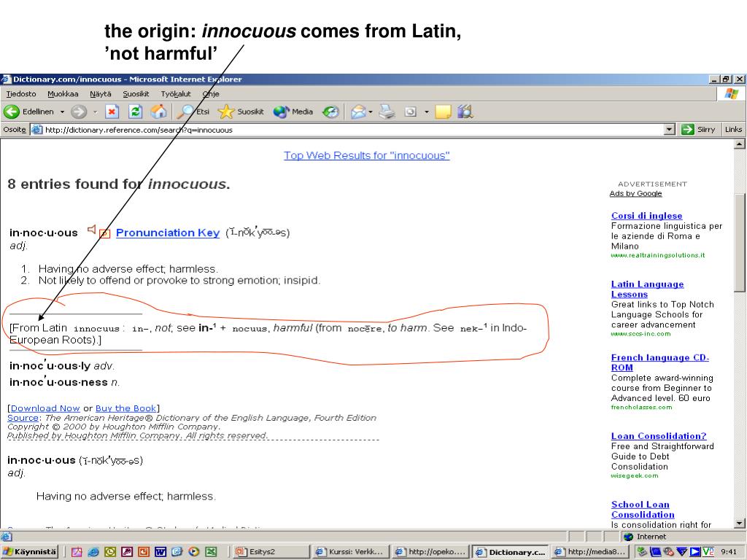
Task: Stop loading with the red X toolbar icon
Action: (x=112, y=112)
